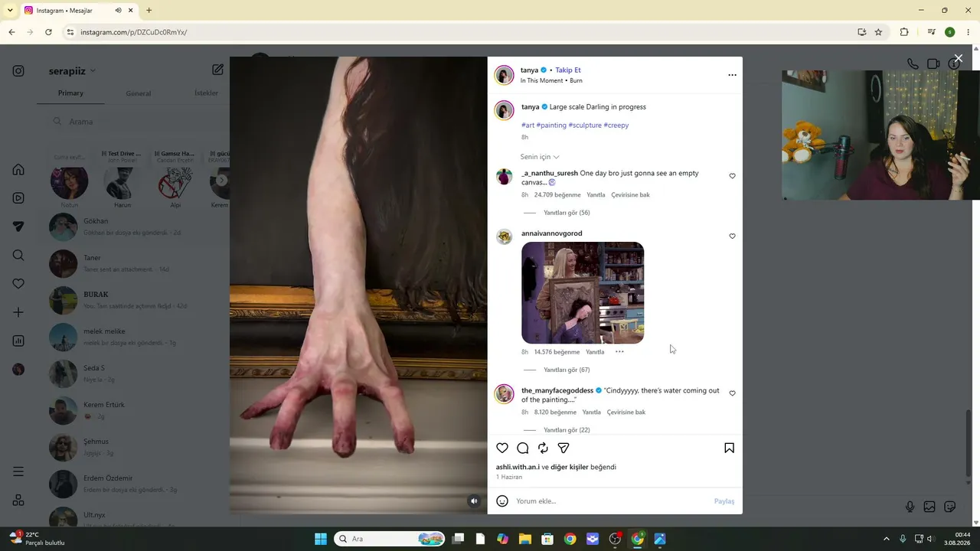Image resolution: width=980 pixels, height=551 pixels.
Task: Reload the page in Chrome
Action: [48, 32]
